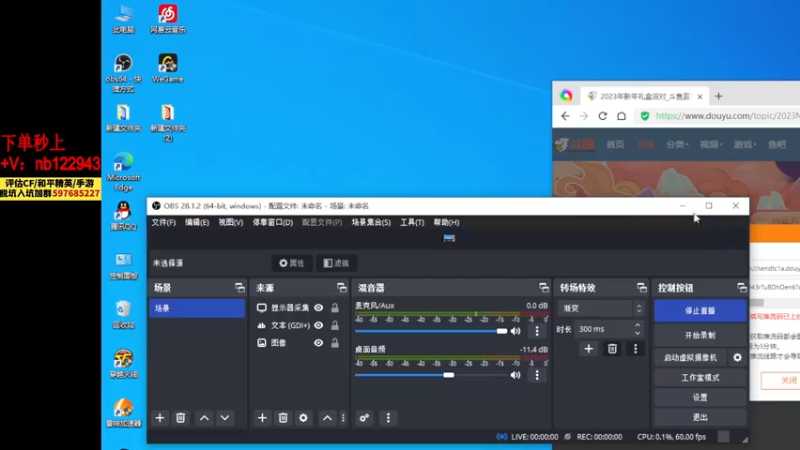Toggle lock on 显示器采集 source

335,308
